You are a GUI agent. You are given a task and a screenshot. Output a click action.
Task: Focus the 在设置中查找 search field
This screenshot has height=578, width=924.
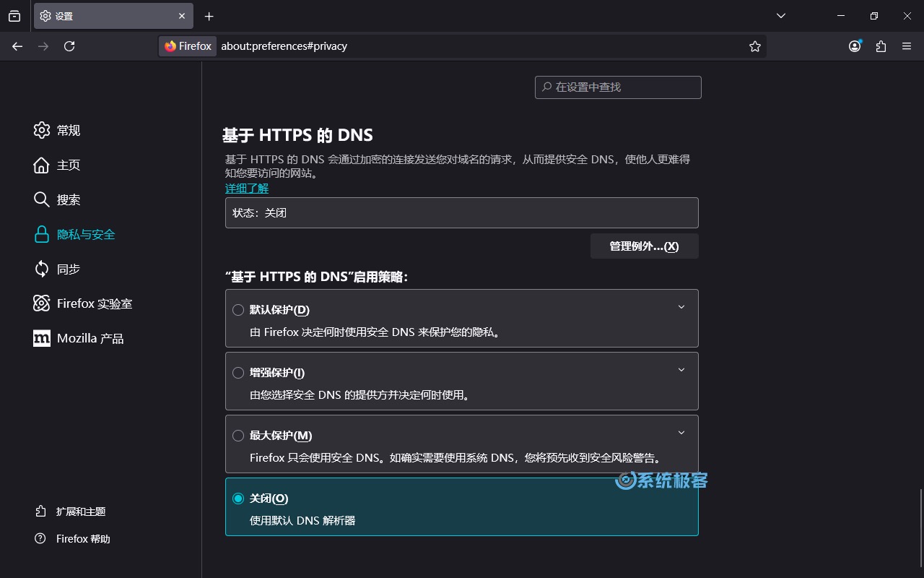pos(618,87)
